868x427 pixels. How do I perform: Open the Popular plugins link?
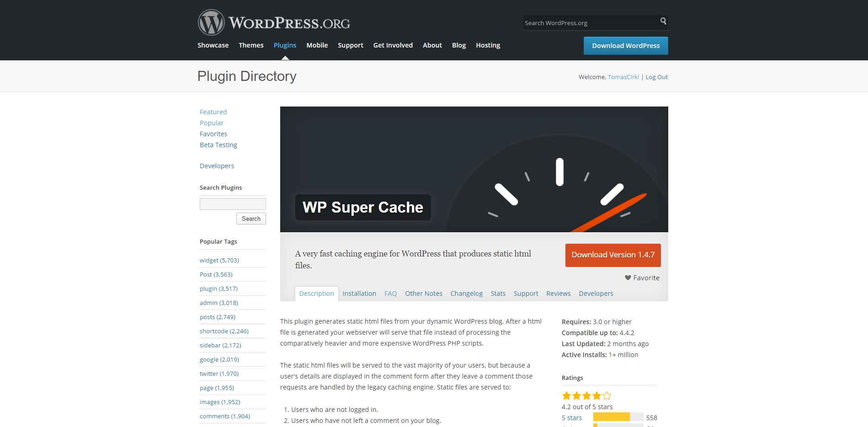pos(212,123)
